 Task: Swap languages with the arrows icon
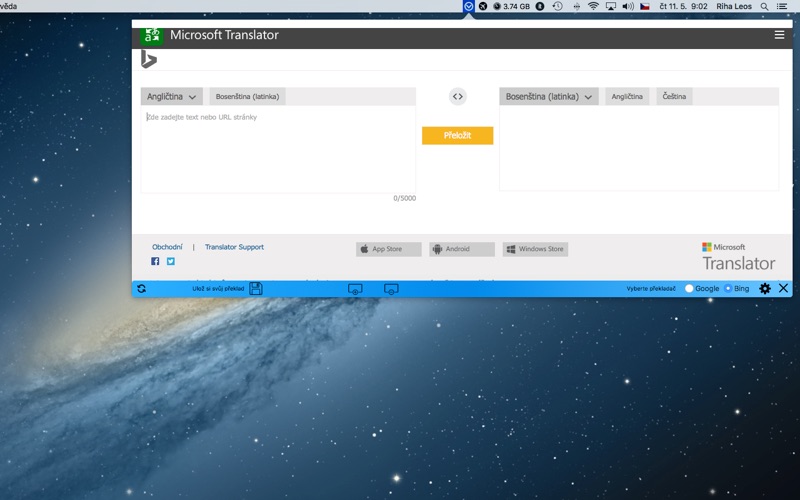tap(458, 96)
